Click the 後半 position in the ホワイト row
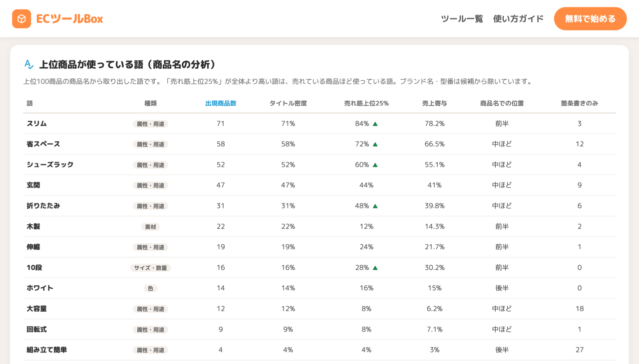Screen dimensions: 639x364 click(x=502, y=288)
